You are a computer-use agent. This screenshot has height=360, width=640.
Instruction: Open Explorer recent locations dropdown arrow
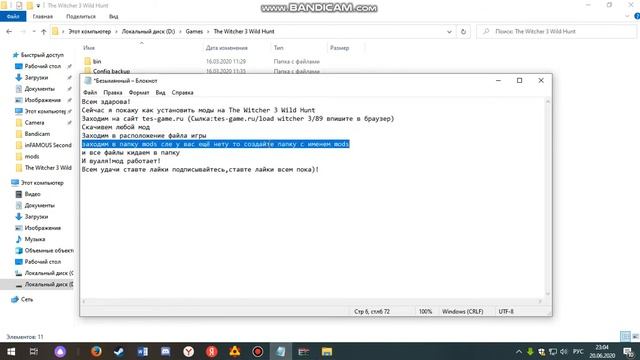[34, 31]
